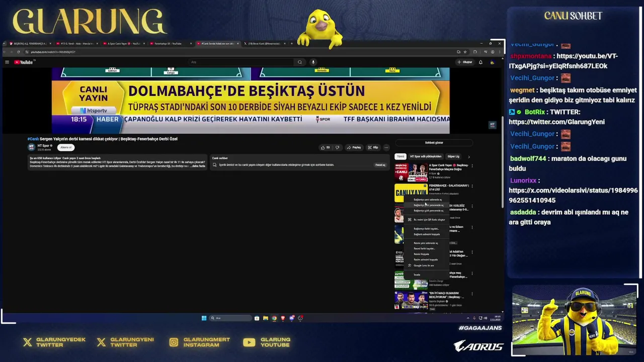
Task: Click the 'Paylaş' share button
Action: [354, 147]
